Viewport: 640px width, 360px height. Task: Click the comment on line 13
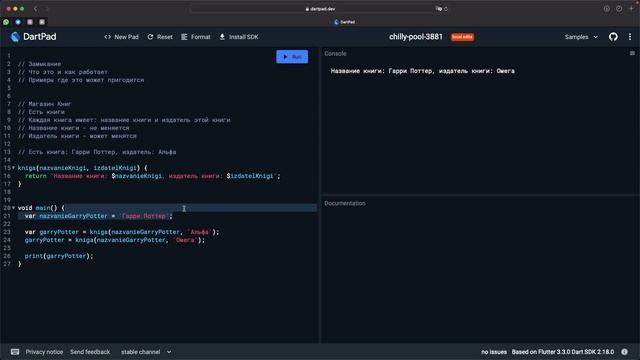click(x=97, y=152)
